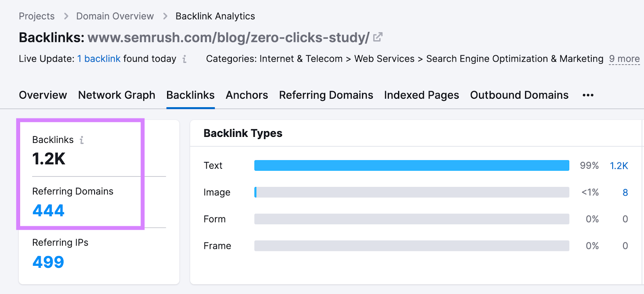The image size is (644, 294).
Task: Open the 499 Referring IPs count
Action: point(48,262)
